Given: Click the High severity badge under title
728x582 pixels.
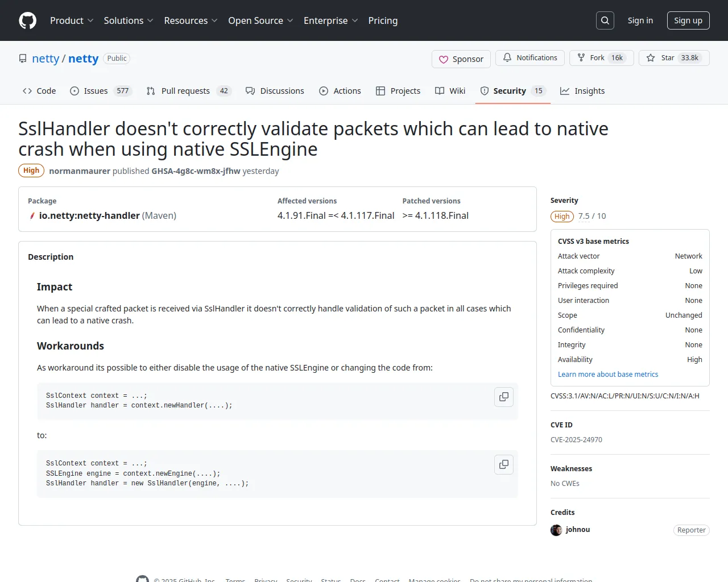Looking at the screenshot, I should (x=31, y=171).
